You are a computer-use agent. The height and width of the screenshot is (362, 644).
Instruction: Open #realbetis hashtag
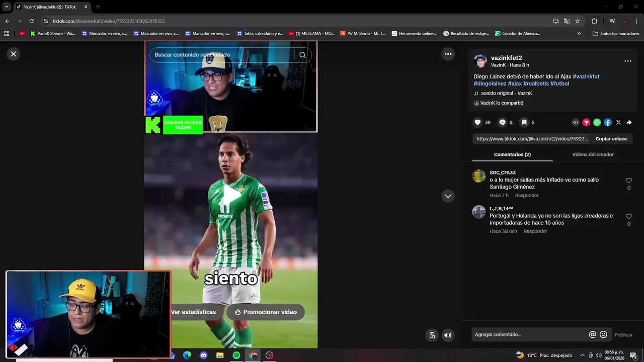[536, 83]
